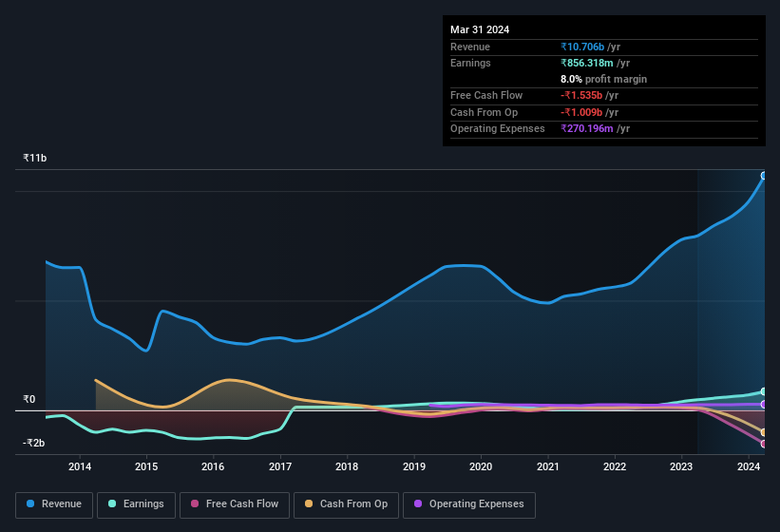The width and height of the screenshot is (780, 532).
Task: Click the 2017 x-axis label
Action: 280,466
